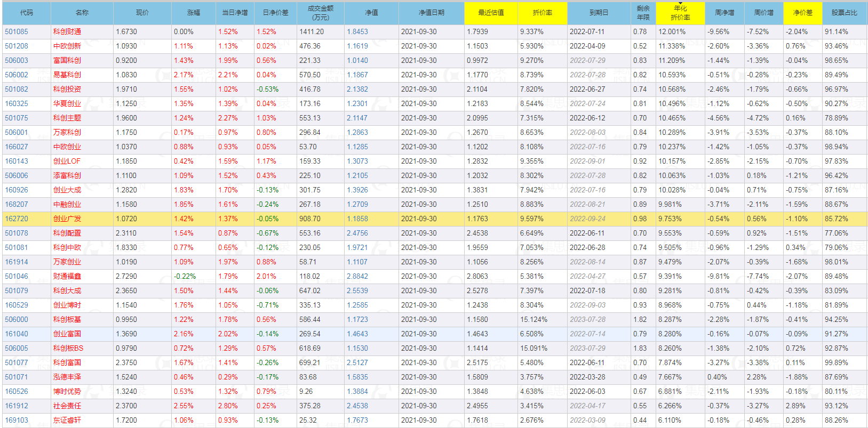The height and width of the screenshot is (428, 868).
Task: Click net value 1.8453 link
Action: click(x=357, y=32)
